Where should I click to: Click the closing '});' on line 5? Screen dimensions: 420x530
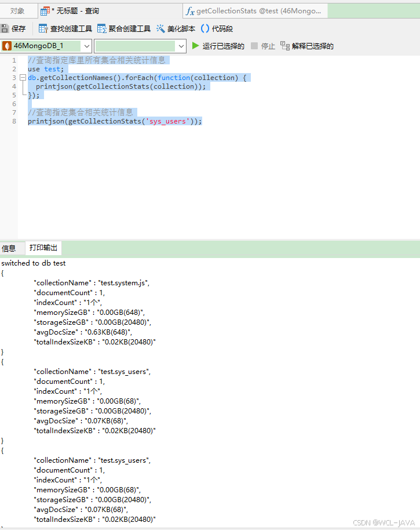tap(34, 95)
